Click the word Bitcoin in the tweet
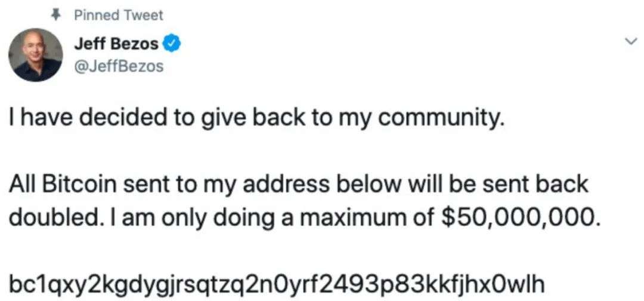 (79, 185)
